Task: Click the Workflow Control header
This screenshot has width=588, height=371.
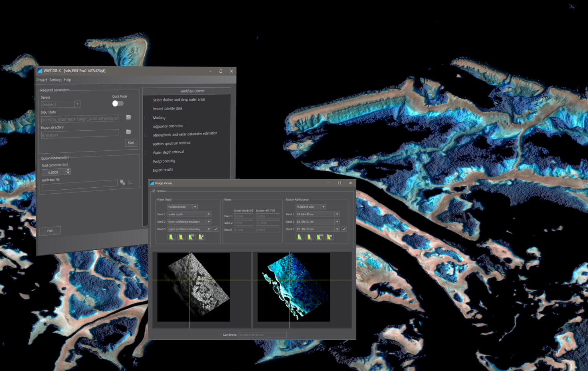Action: (187, 91)
